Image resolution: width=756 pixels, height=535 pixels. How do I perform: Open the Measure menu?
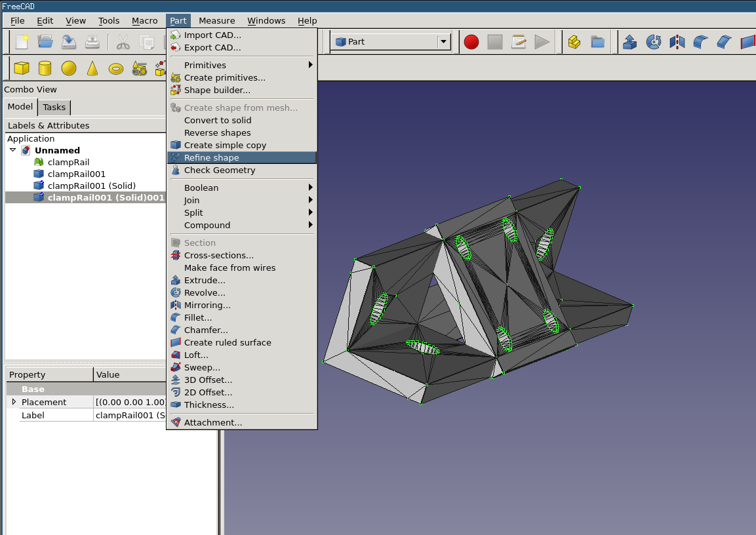pyautogui.click(x=216, y=20)
